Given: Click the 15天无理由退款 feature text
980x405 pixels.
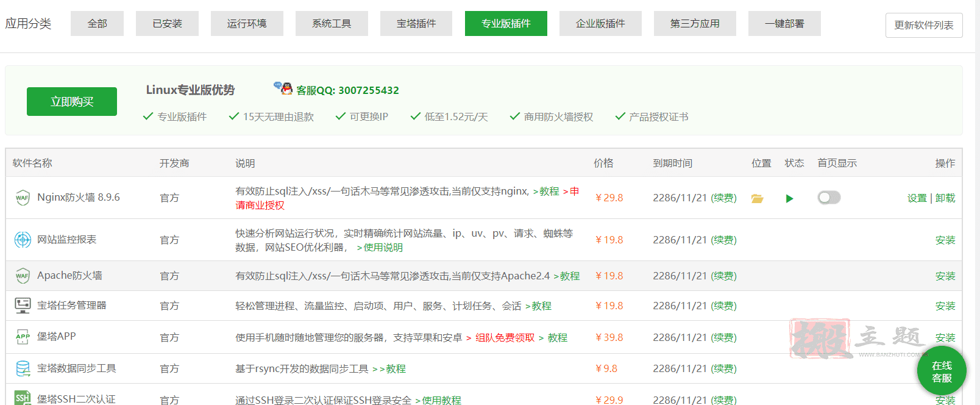Looking at the screenshot, I should [x=278, y=116].
